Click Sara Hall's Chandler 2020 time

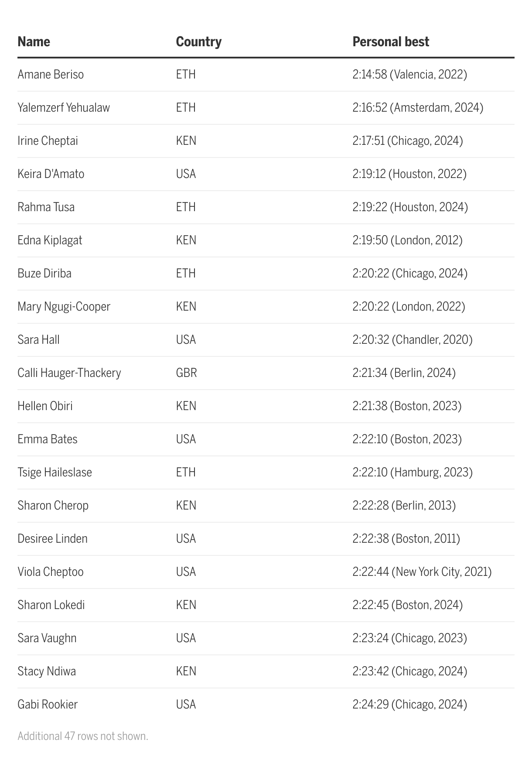(412, 340)
